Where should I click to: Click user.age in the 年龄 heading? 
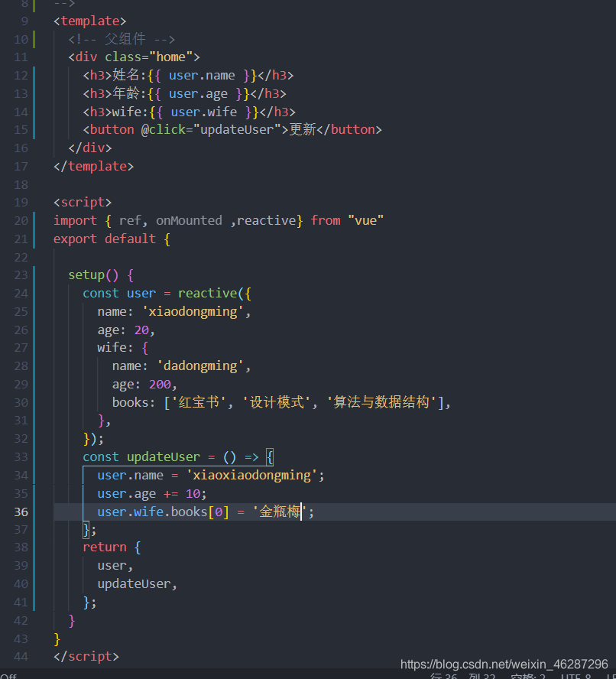(198, 94)
